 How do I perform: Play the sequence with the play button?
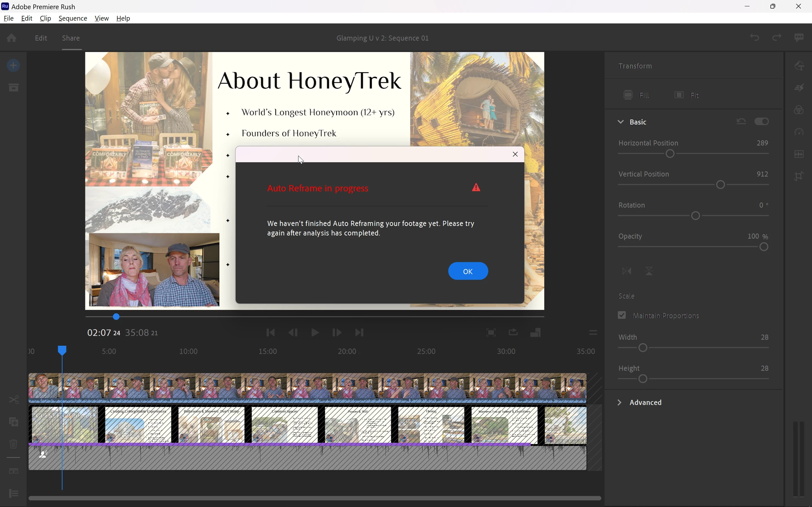click(315, 333)
